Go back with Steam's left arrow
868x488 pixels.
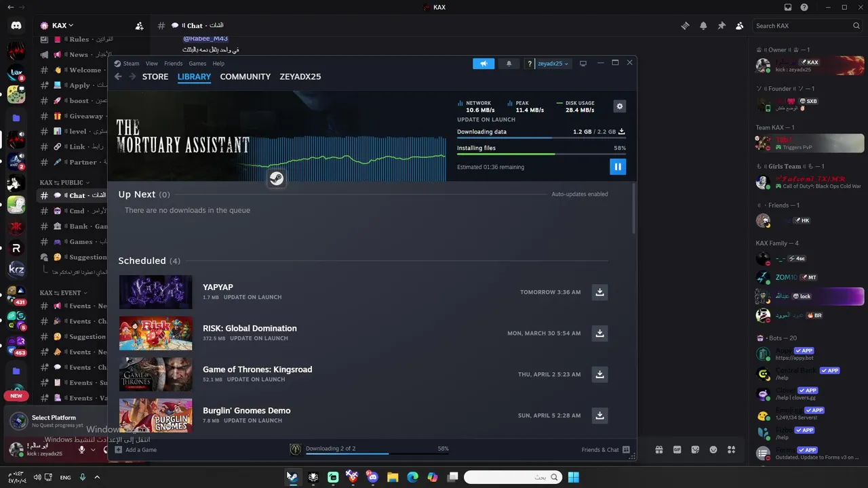(118, 77)
